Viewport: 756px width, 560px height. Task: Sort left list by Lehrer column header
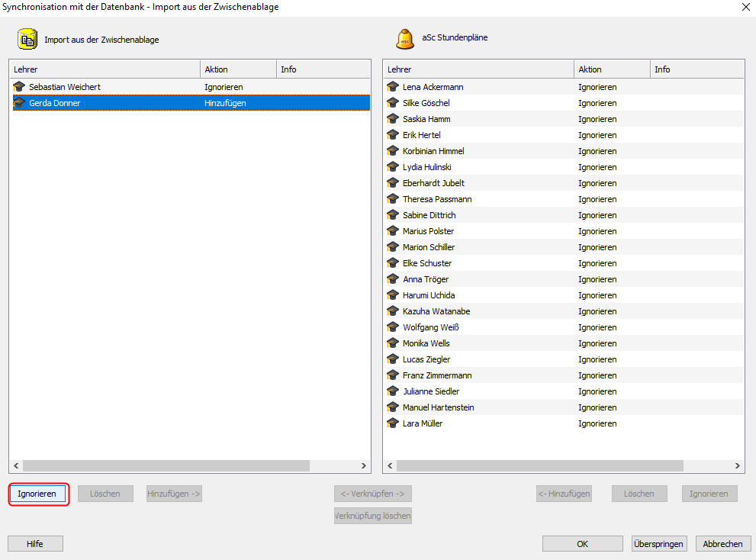click(x=105, y=69)
